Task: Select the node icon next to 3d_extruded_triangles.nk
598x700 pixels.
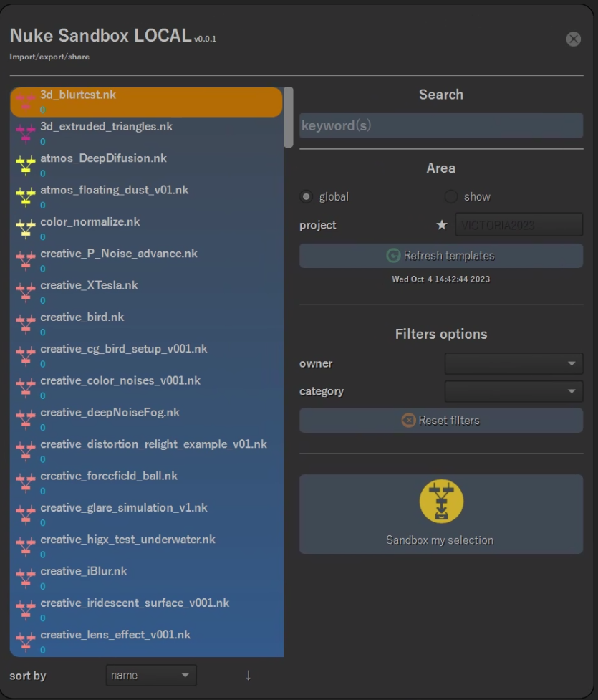Action: 25,133
